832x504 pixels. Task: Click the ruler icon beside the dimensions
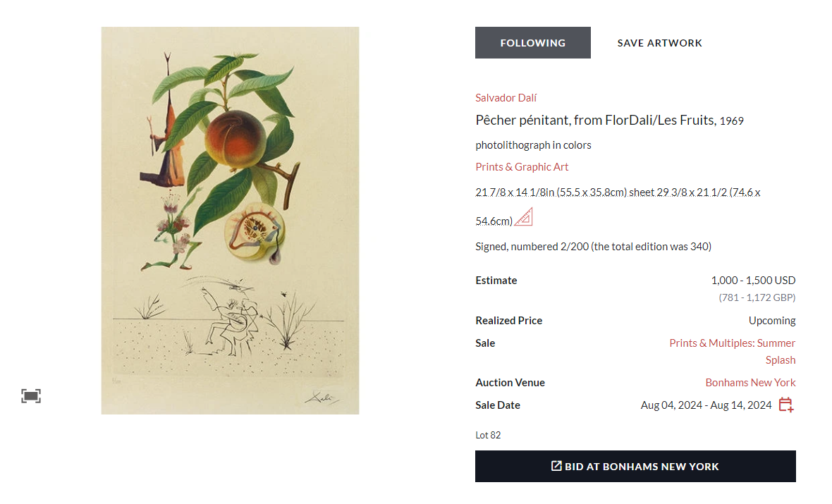pos(523,217)
